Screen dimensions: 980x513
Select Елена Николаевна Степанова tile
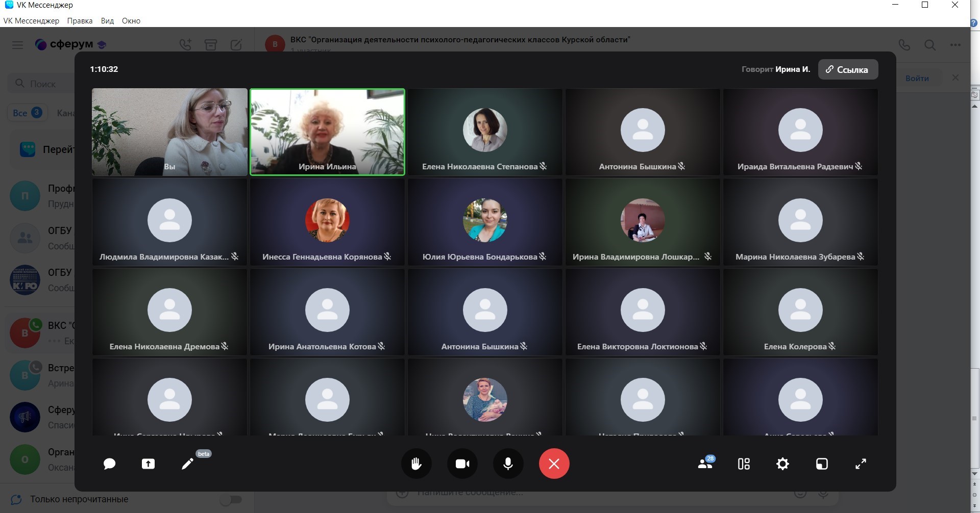485,132
